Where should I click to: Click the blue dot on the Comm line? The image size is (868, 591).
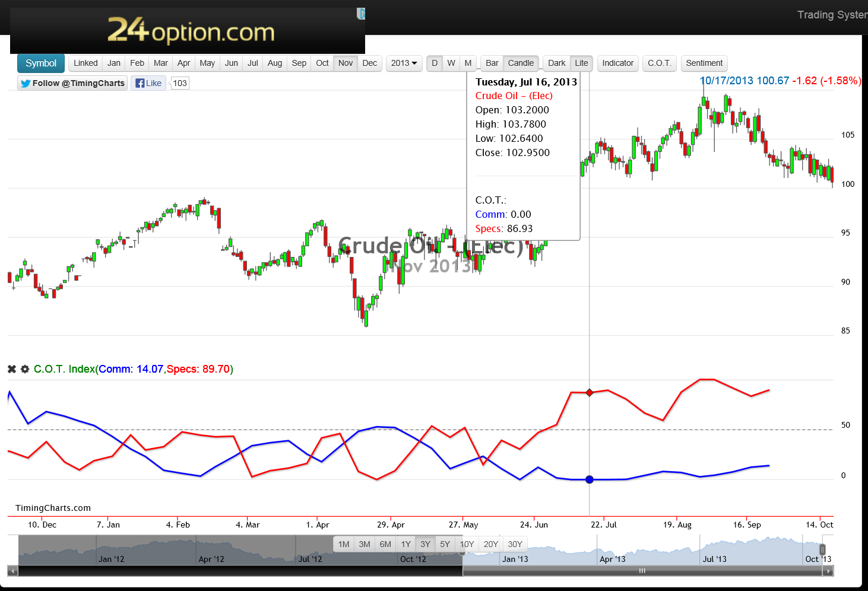pyautogui.click(x=589, y=479)
